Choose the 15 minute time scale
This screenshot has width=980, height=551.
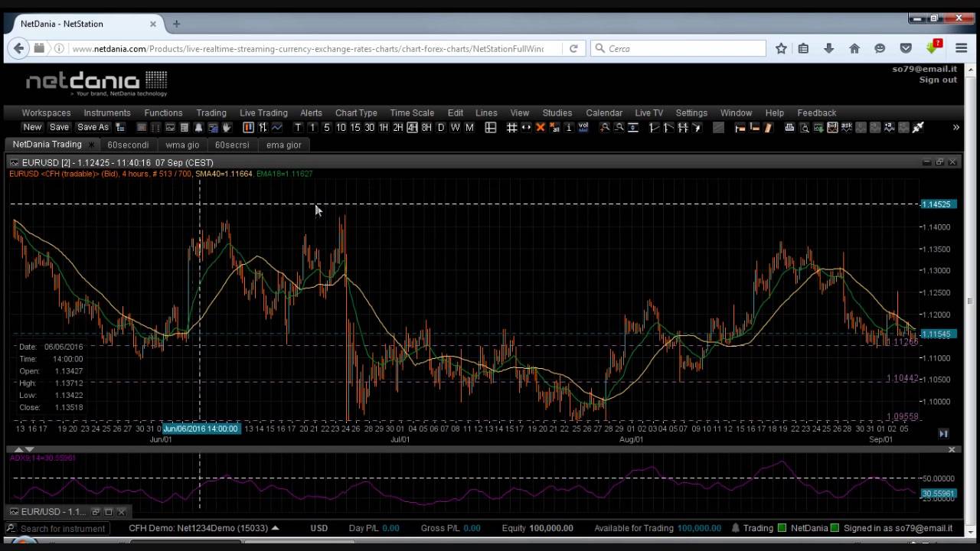[x=355, y=127]
